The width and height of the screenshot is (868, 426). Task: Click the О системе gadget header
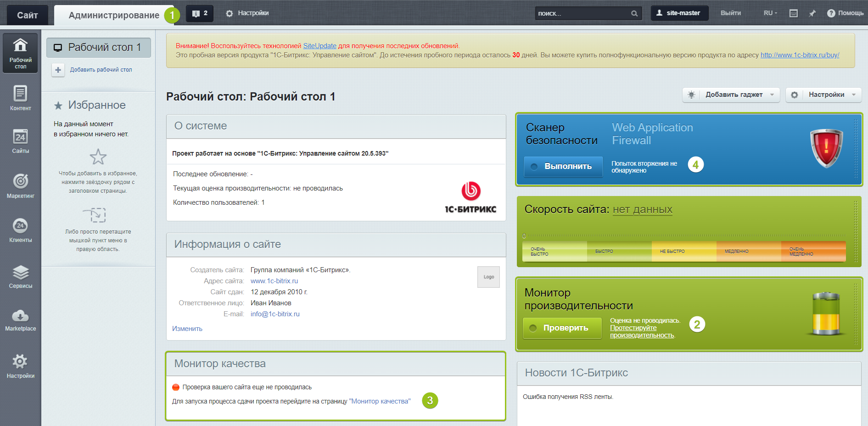[x=336, y=126]
